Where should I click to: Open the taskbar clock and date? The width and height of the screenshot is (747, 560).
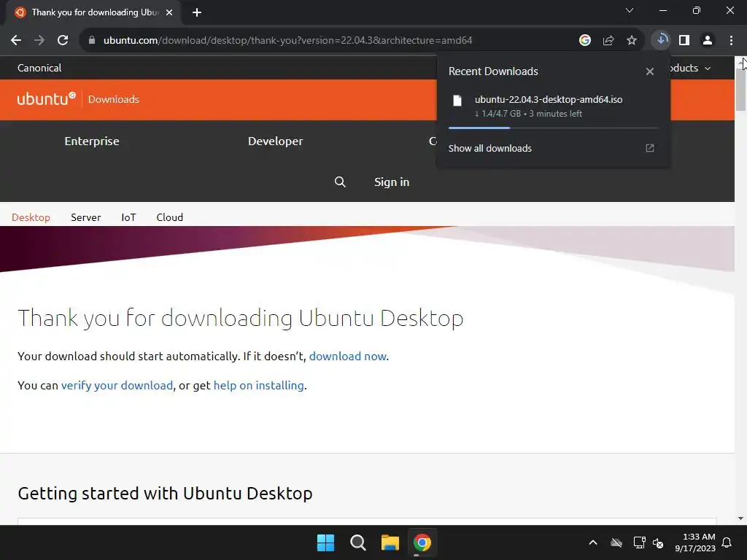[695, 542]
